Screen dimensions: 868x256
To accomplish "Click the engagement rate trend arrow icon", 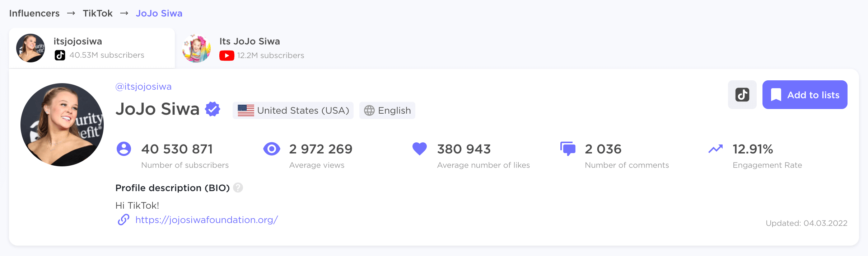I will [715, 149].
